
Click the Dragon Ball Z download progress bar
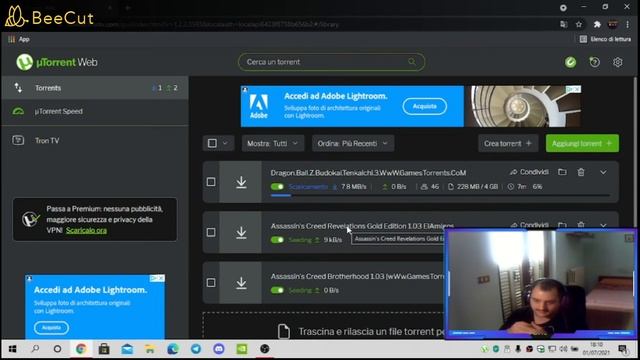coord(440,196)
